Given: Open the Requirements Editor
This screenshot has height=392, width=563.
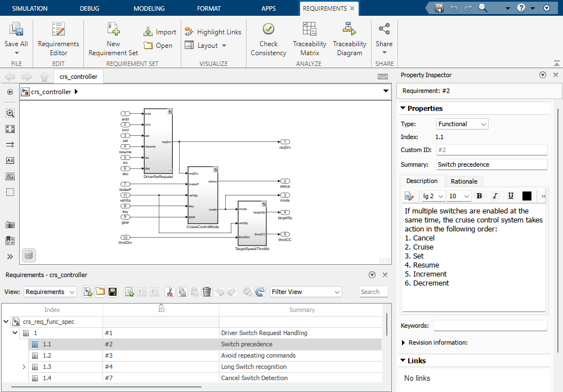Looking at the screenshot, I should coord(59,39).
